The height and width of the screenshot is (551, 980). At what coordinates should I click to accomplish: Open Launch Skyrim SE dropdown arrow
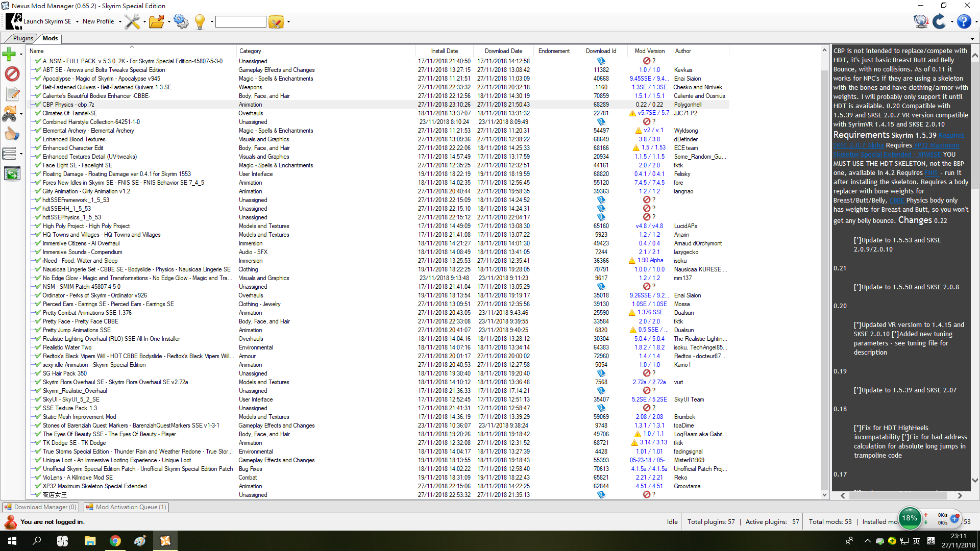pyautogui.click(x=77, y=22)
